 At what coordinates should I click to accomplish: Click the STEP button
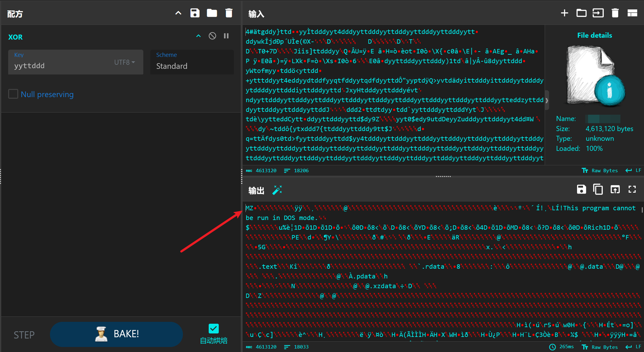tap(24, 335)
